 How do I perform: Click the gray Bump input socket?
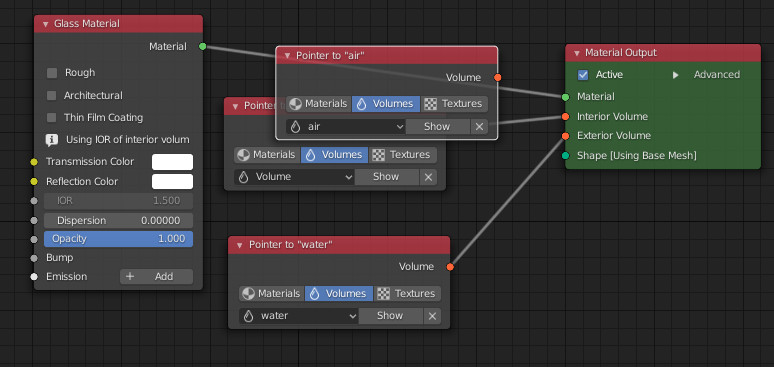point(34,258)
